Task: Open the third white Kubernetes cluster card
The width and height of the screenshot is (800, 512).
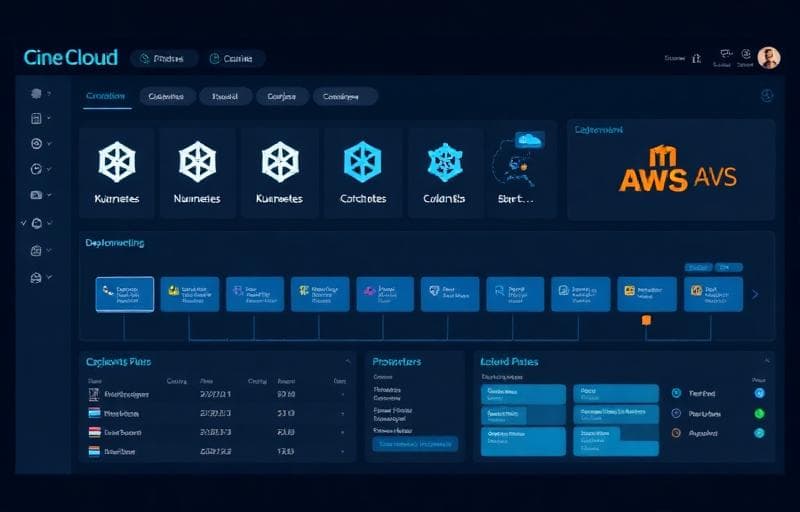Action: (x=280, y=173)
